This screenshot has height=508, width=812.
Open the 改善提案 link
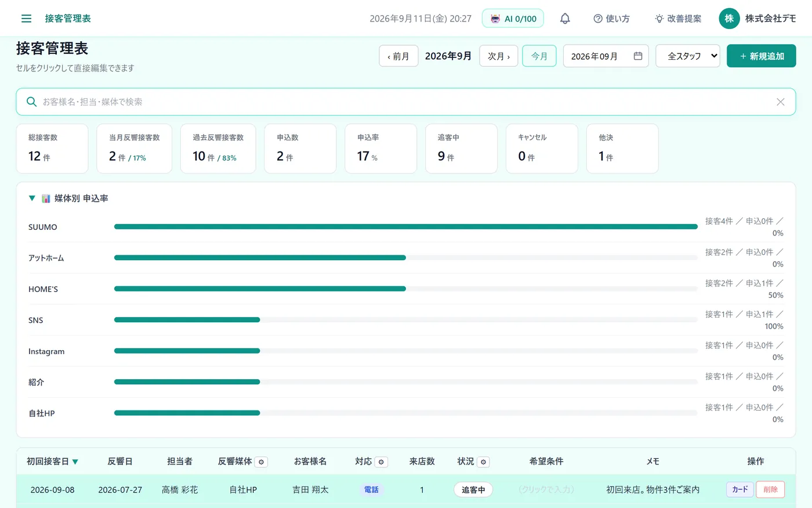(678, 19)
